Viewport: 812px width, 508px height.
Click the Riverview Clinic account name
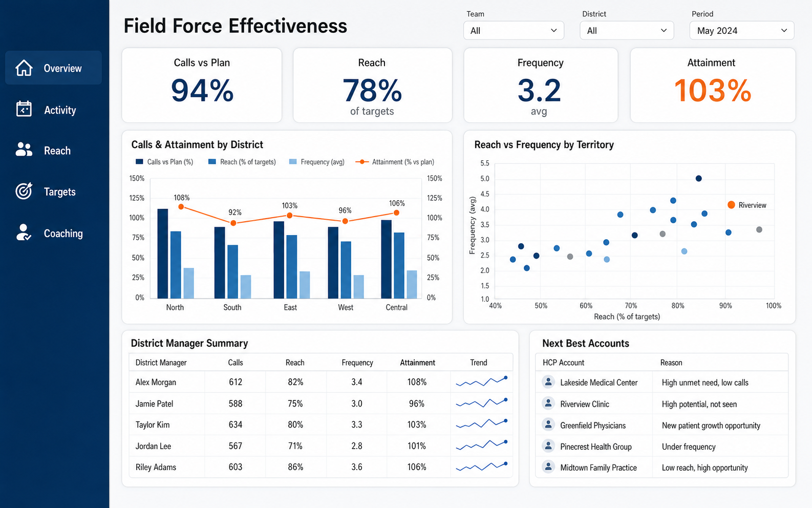point(585,404)
